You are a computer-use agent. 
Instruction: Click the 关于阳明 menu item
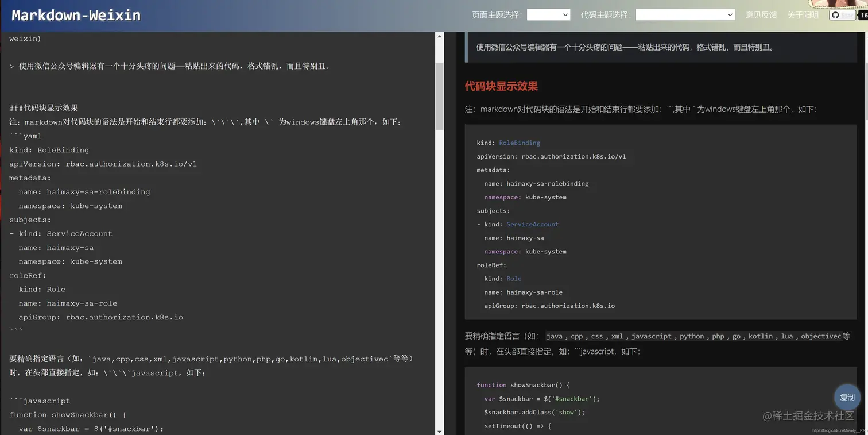[x=803, y=14]
